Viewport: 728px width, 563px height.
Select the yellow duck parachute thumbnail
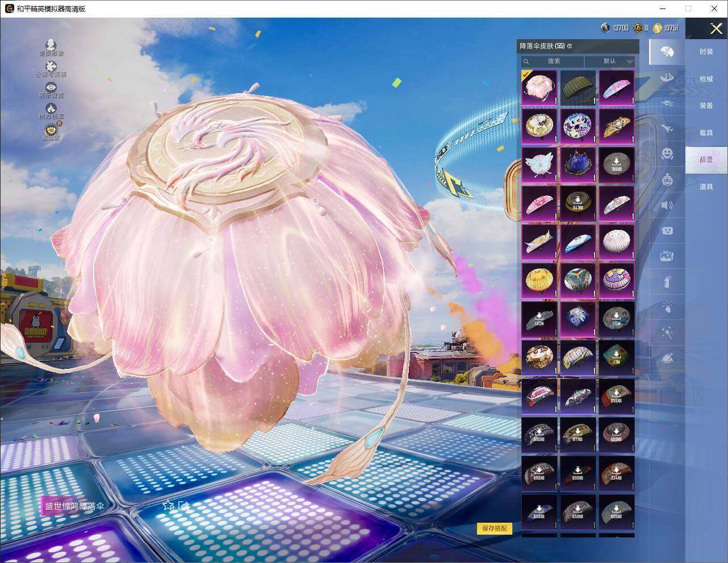[x=539, y=280]
